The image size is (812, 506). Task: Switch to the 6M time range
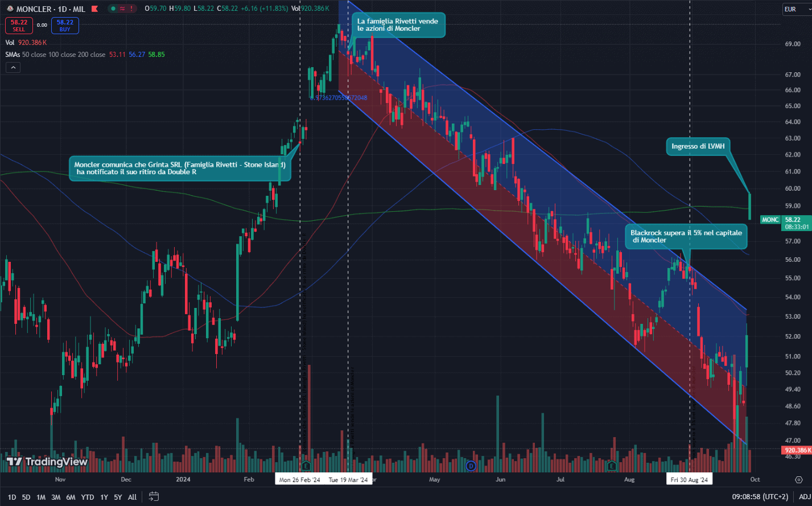point(71,497)
